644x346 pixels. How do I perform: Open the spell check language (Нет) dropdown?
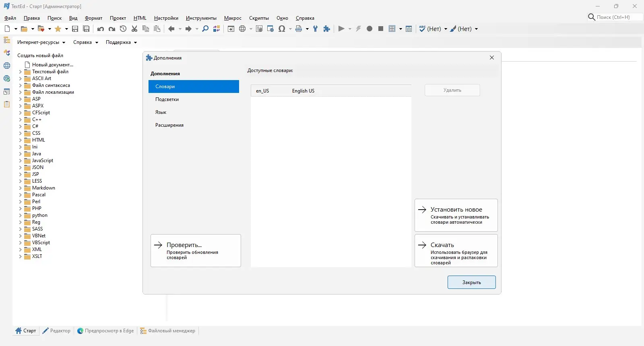[446, 29]
